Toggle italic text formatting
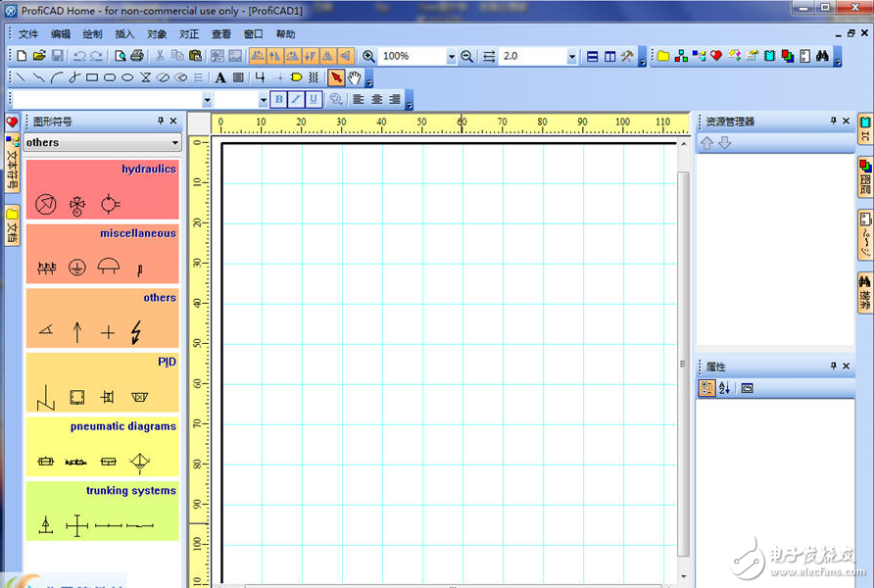Screen dimensions: 874x588 (x=296, y=99)
